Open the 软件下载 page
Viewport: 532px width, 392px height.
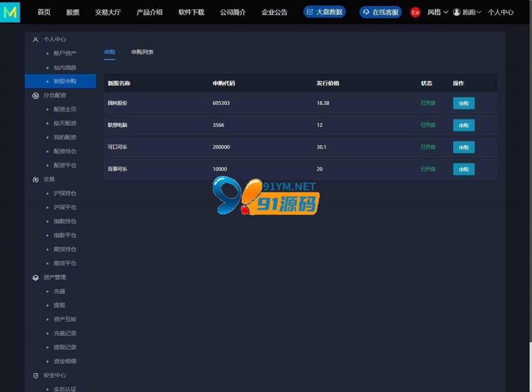tap(191, 12)
